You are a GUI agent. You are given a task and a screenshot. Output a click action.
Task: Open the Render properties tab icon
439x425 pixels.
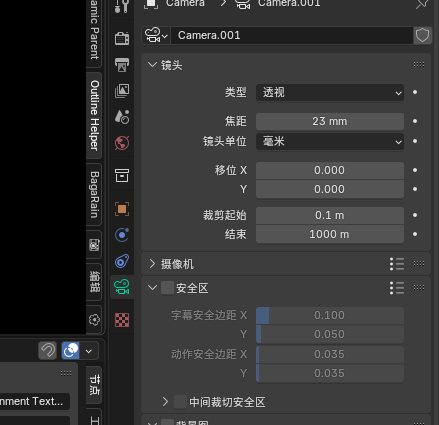point(122,38)
